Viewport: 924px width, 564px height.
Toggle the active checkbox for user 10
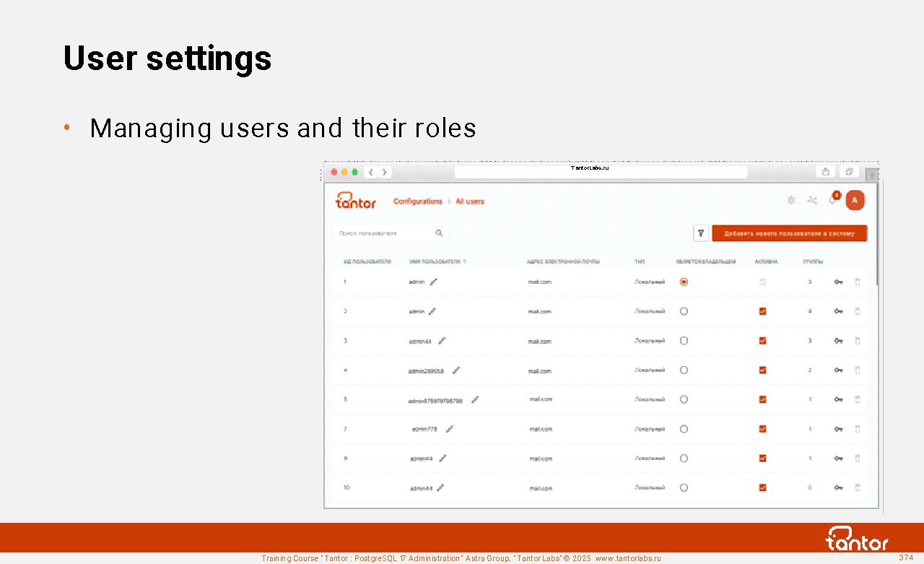(x=762, y=487)
